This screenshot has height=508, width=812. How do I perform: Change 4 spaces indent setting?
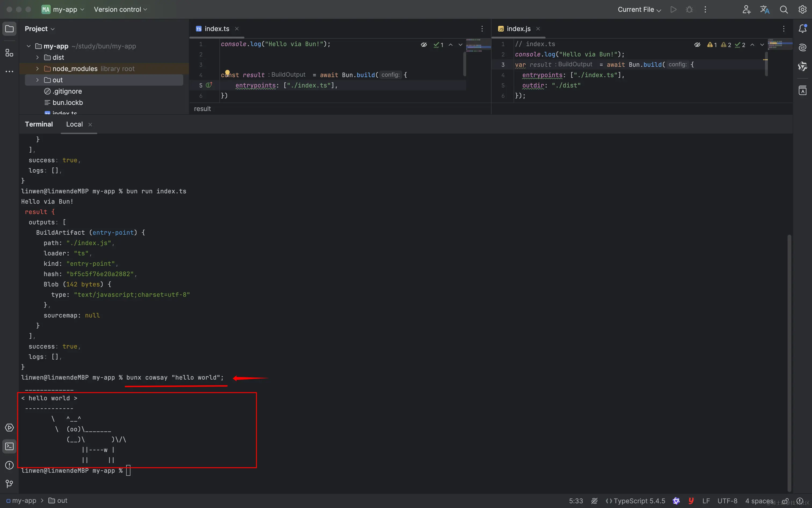click(x=759, y=501)
